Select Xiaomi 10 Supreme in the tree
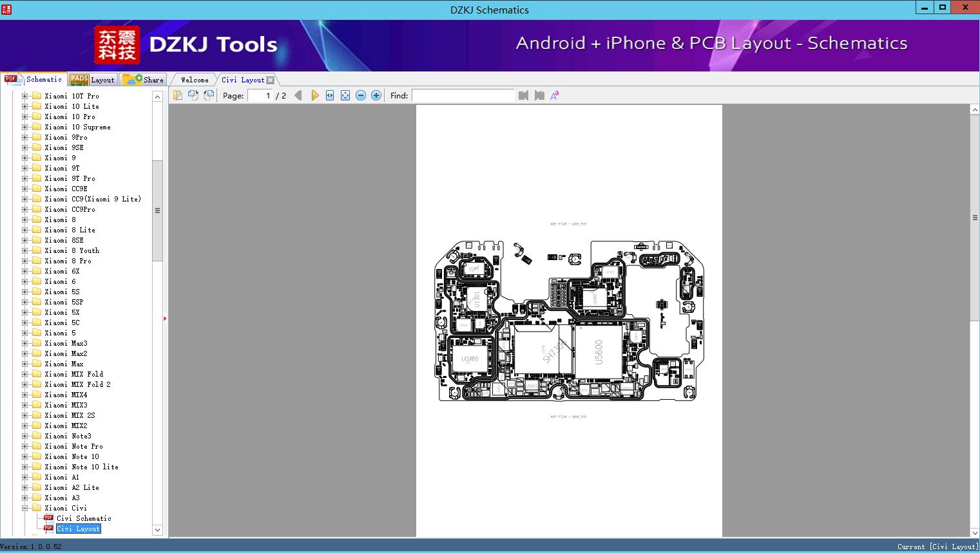This screenshot has height=553, width=980. (x=77, y=127)
